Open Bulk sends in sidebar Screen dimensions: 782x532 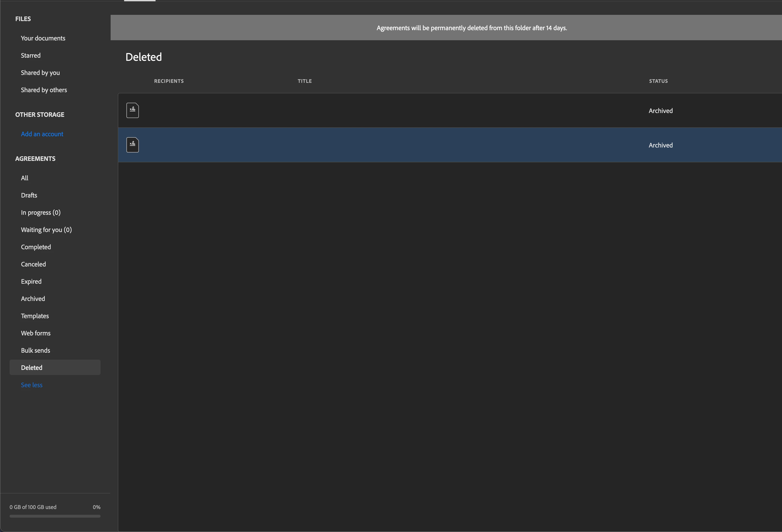tap(36, 350)
